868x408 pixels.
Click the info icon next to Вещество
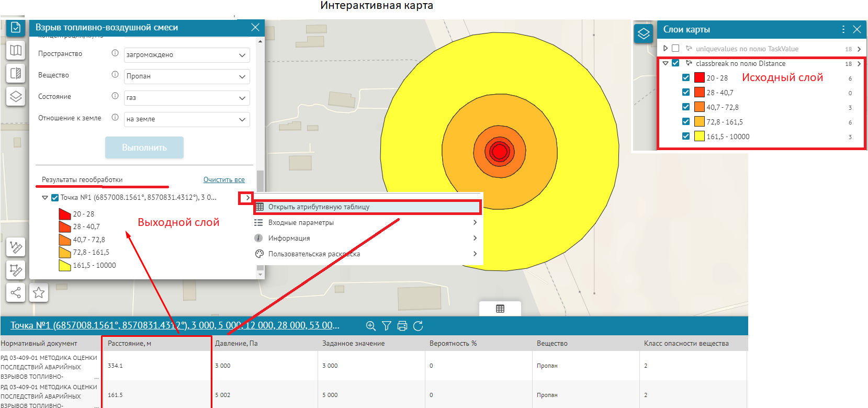tap(115, 75)
